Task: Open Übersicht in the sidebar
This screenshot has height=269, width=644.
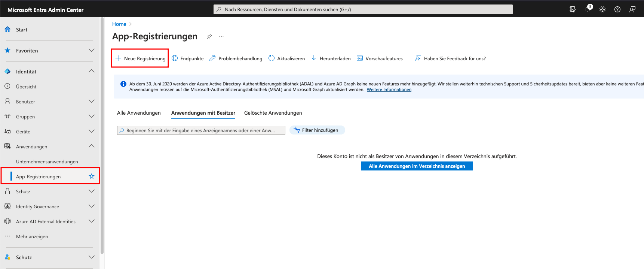Action: [x=26, y=87]
